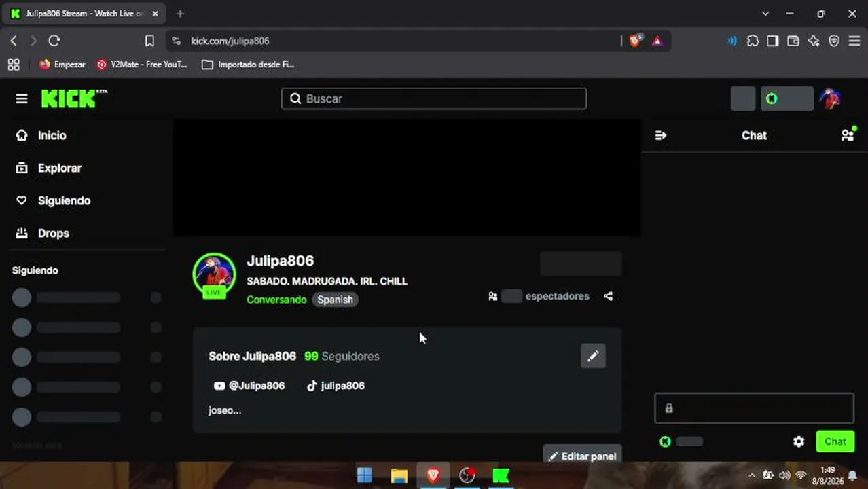Open Brave Rewards triangle icon
This screenshot has height=489, width=868.
(x=657, y=41)
